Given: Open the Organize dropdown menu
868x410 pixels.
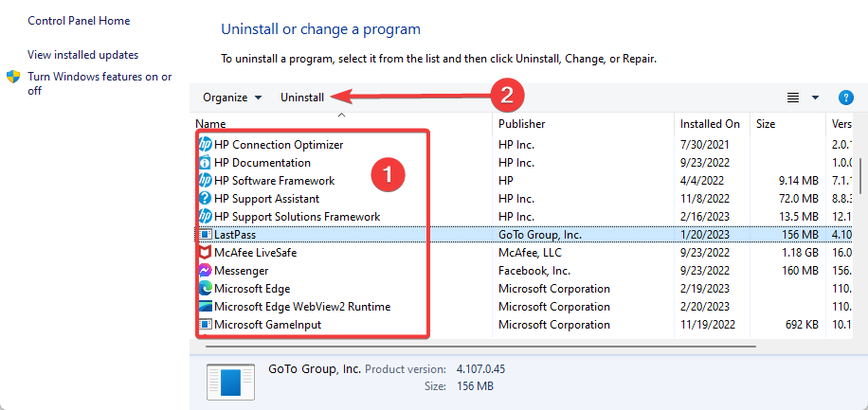Looking at the screenshot, I should click(x=232, y=98).
